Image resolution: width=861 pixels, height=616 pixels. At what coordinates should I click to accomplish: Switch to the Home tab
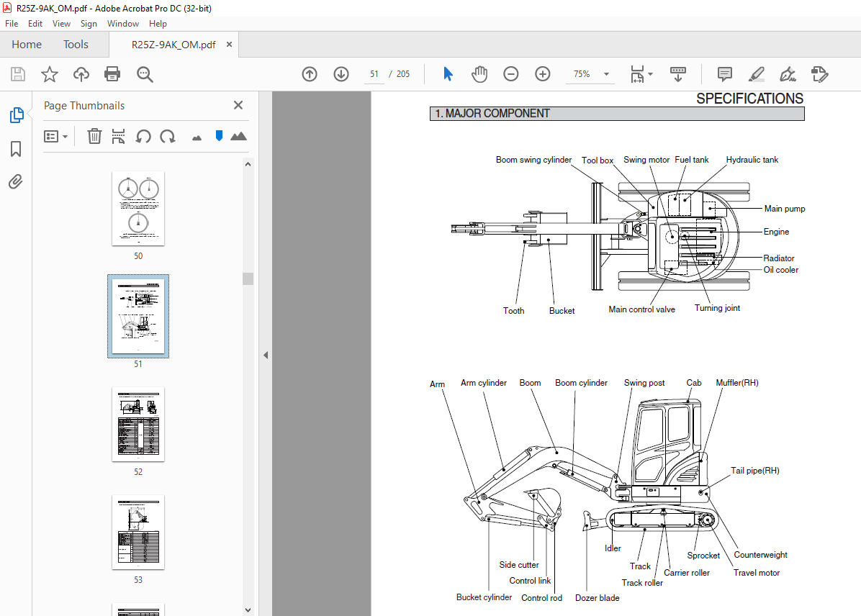(x=27, y=45)
